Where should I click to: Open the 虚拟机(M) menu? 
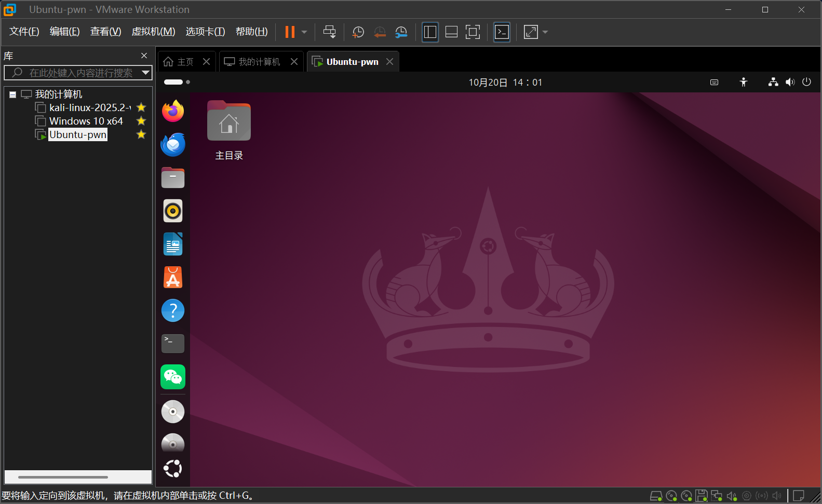click(x=153, y=32)
